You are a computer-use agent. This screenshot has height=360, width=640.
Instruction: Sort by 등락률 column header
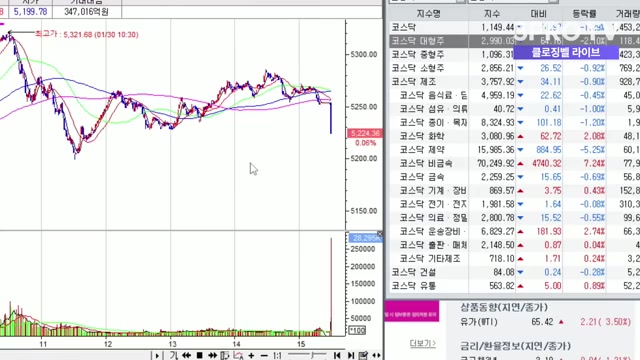click(584, 14)
